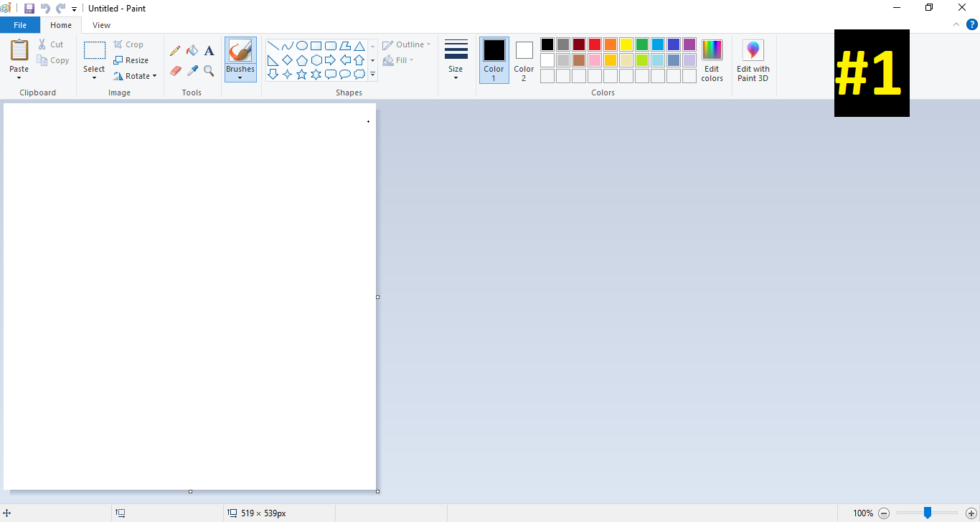Click the Copy button

pos(53,60)
